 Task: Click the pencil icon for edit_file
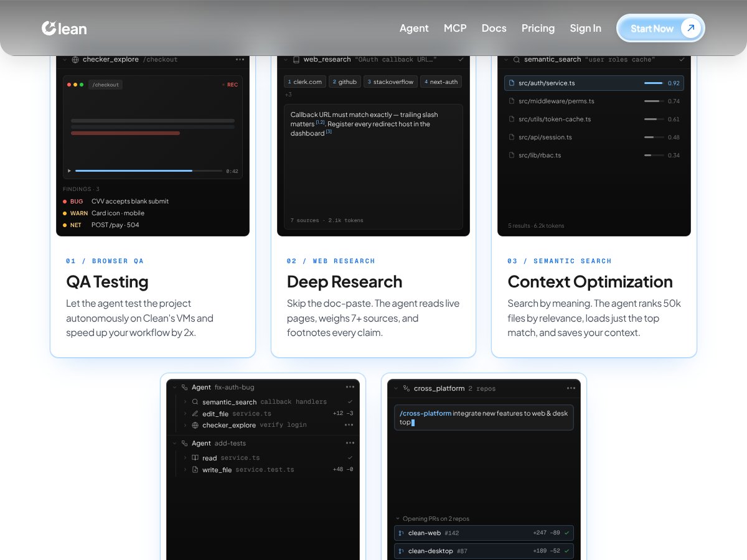195,414
